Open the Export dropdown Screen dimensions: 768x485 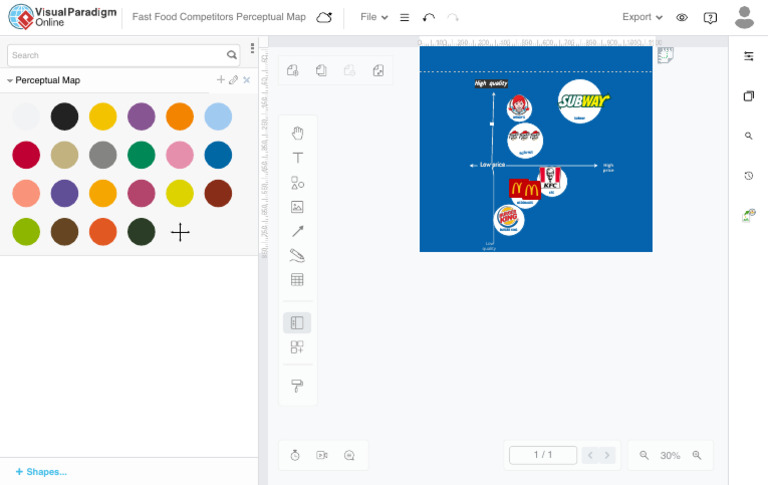[x=642, y=17]
